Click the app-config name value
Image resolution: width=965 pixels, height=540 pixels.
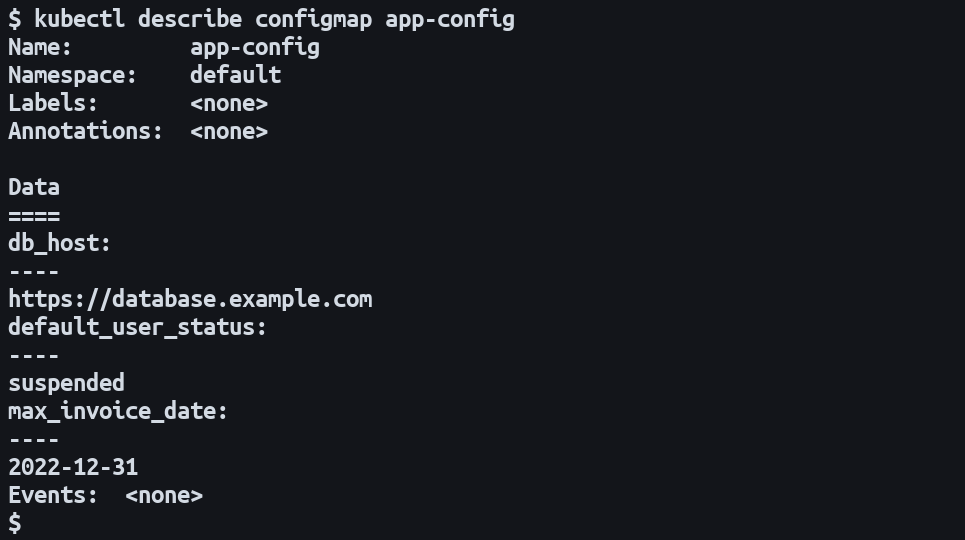coord(254,47)
